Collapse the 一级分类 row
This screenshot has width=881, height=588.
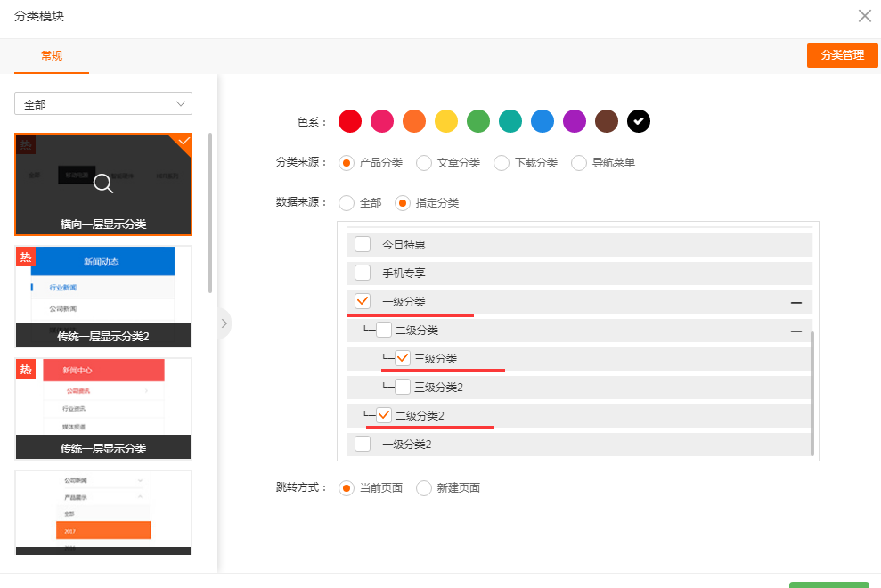796,302
